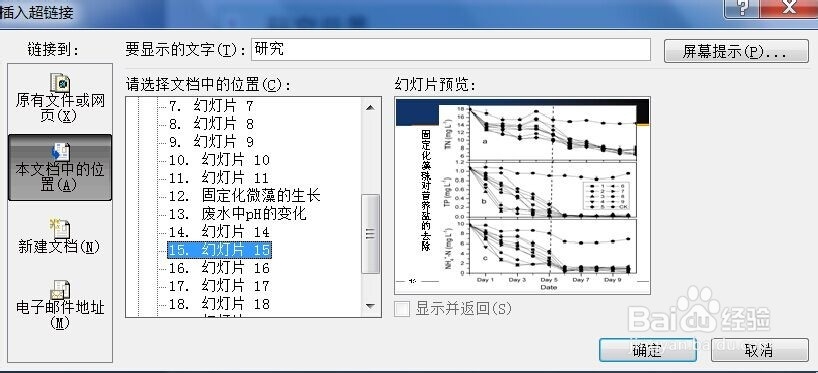
Task: Select '17. 幻灯片 17' entry
Action: (x=219, y=286)
